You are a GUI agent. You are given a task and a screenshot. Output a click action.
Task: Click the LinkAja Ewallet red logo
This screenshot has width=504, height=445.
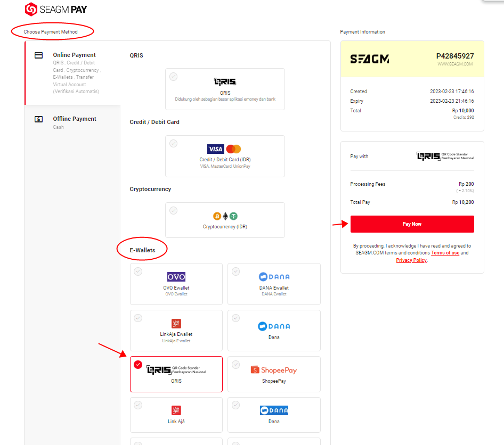coord(176,323)
